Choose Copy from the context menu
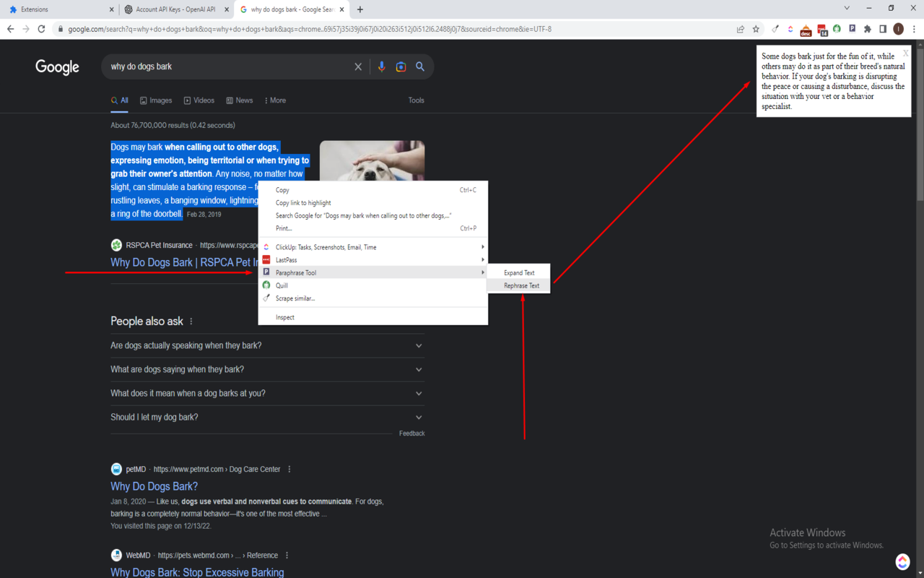The height and width of the screenshot is (578, 924). click(373, 190)
